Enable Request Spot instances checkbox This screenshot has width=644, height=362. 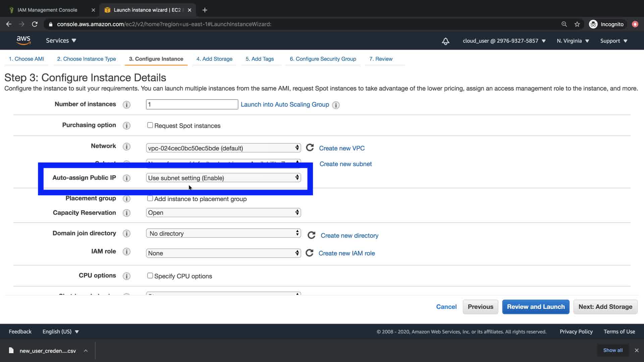tap(150, 125)
